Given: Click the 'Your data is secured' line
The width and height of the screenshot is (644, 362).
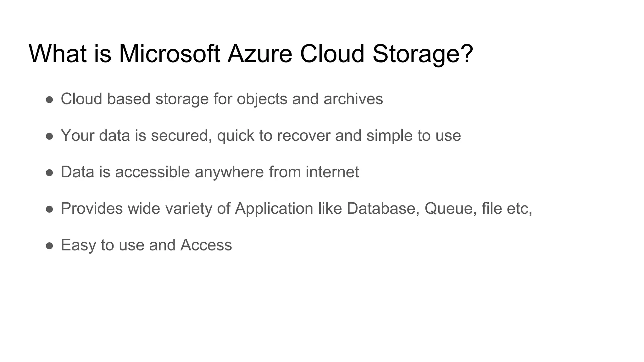Looking at the screenshot, I should pos(261,136).
